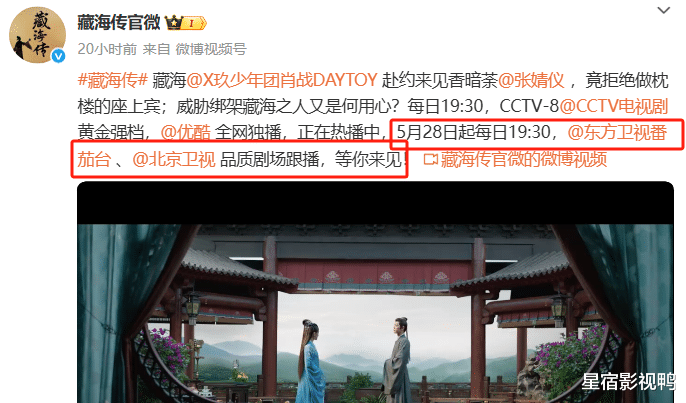Play the embedded courtyard scene video
This screenshot has height=403, width=686.
click(x=375, y=292)
